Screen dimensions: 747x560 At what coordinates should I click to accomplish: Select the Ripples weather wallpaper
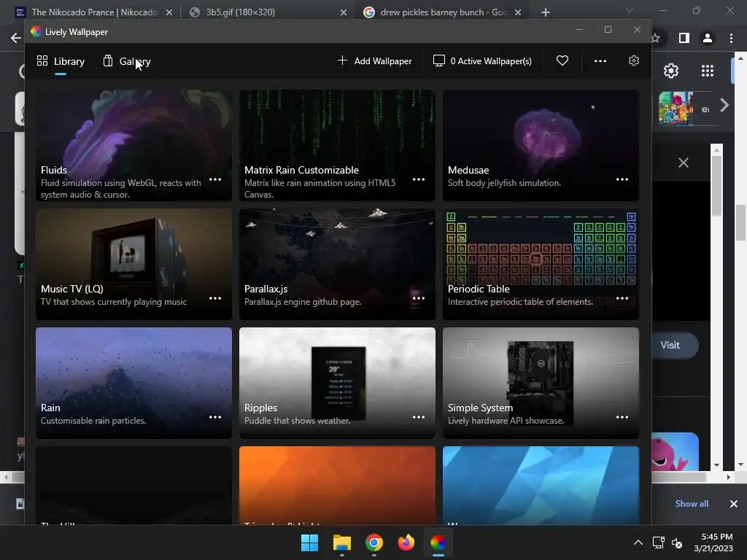337,382
